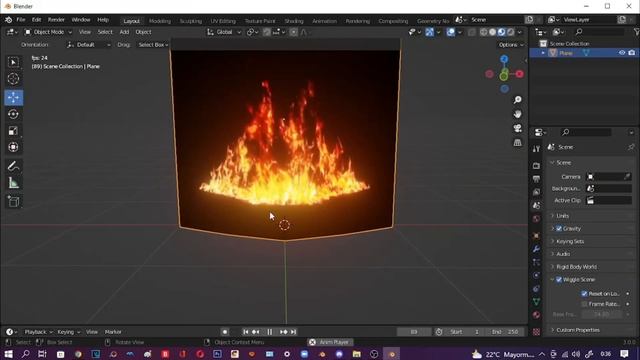Disable Plane in renders camera icon
Viewport: 640px width, 360px height.
632,53
